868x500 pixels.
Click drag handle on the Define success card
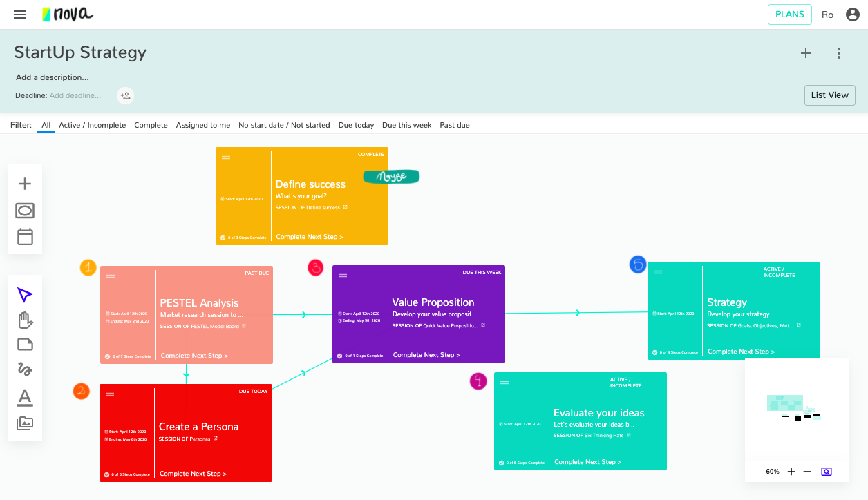[x=226, y=157]
